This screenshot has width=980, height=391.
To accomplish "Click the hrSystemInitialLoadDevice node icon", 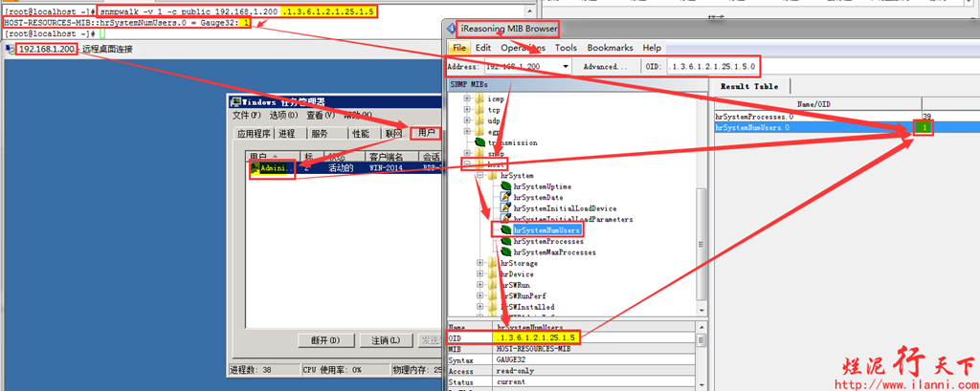I will [505, 208].
